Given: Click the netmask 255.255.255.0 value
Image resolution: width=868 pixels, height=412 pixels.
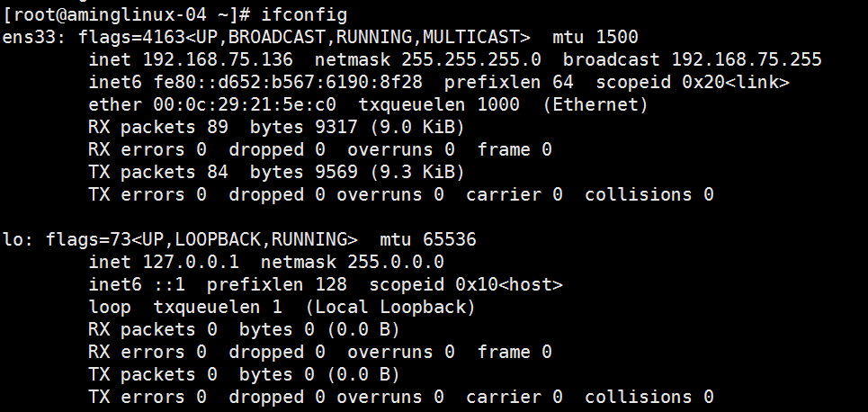Looking at the screenshot, I should (x=471, y=59).
